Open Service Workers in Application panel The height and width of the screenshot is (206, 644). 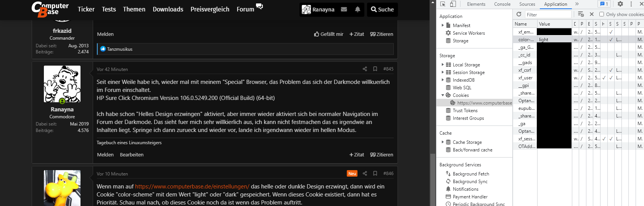pos(469,33)
